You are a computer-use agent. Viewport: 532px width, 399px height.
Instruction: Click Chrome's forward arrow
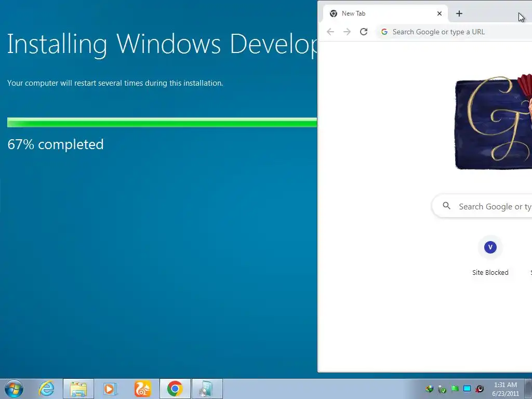(x=347, y=32)
